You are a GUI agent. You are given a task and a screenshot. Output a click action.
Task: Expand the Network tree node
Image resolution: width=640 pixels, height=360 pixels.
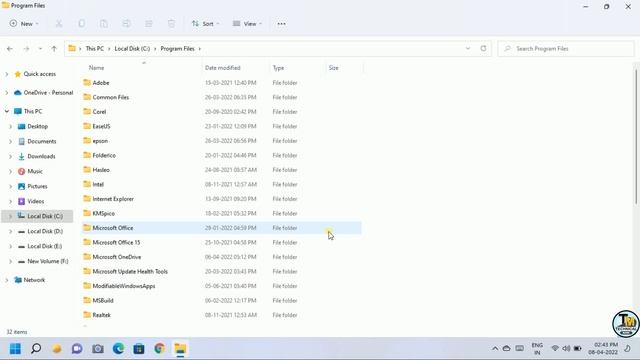[7, 280]
